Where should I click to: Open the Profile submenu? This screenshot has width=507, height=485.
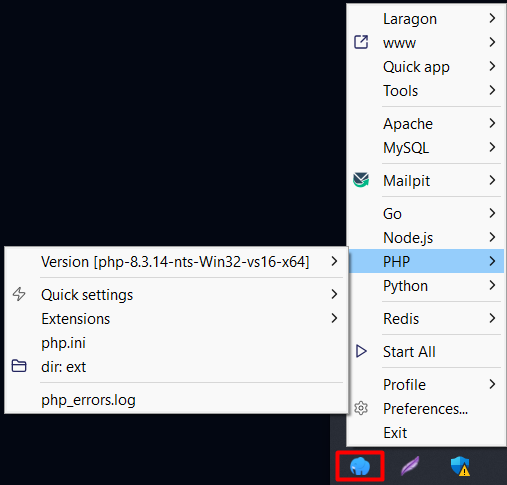426,385
